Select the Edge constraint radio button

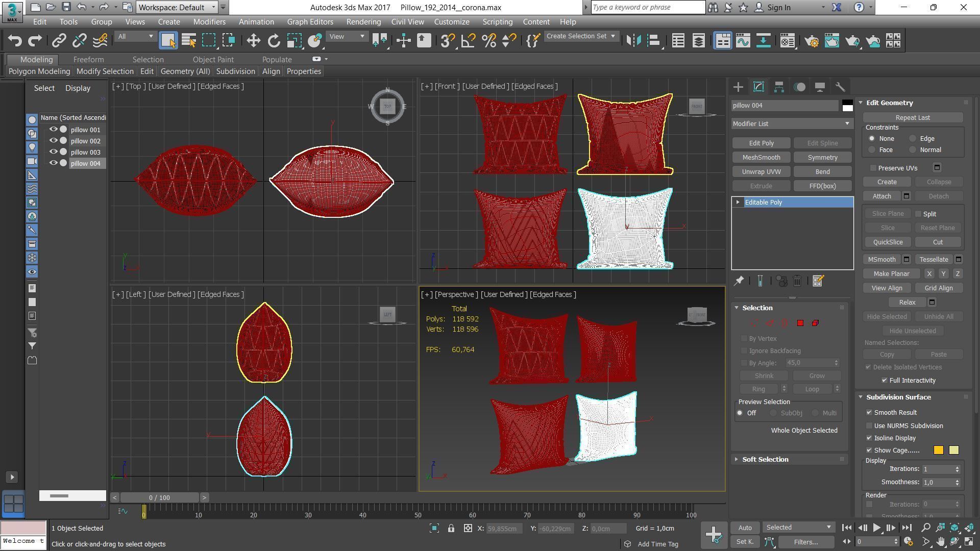point(913,139)
